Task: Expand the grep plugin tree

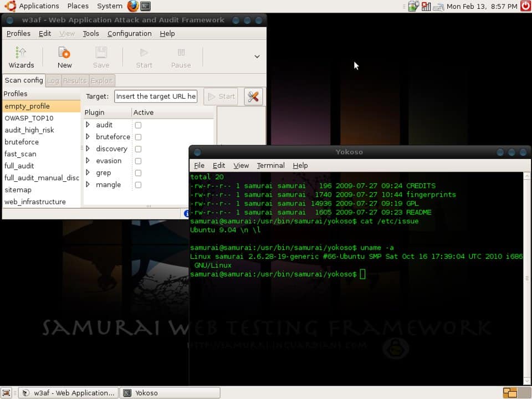Action: (x=88, y=173)
